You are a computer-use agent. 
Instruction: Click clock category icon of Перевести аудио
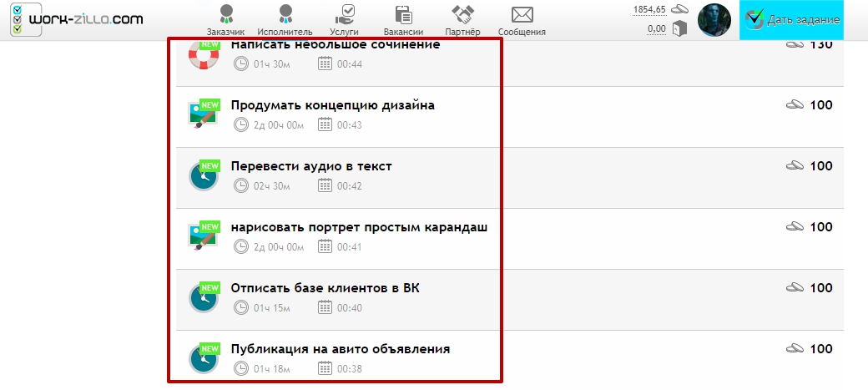tap(203, 175)
